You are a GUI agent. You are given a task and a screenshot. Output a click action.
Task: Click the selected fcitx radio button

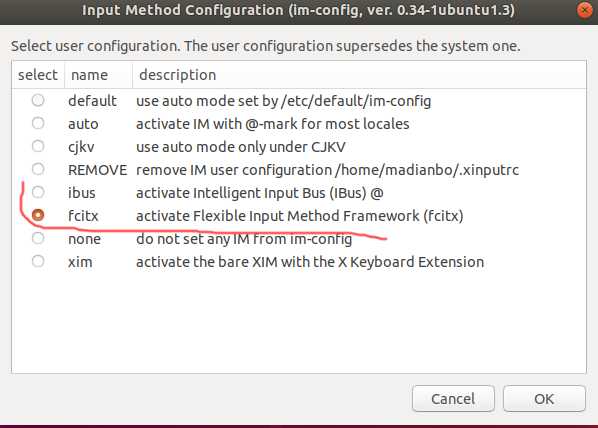[38, 215]
